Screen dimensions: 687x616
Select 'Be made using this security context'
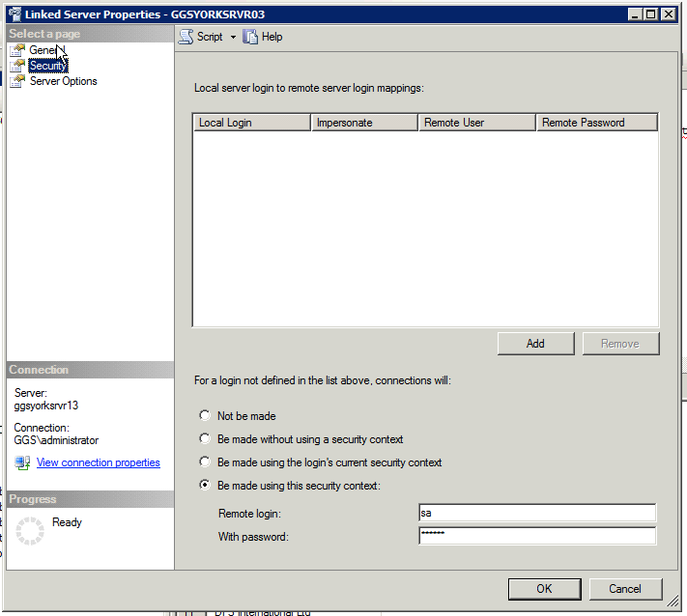pyautogui.click(x=204, y=486)
